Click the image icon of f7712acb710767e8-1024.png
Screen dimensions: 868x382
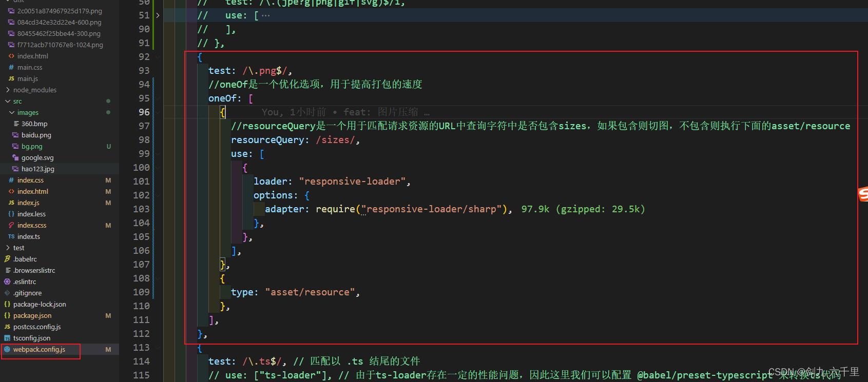(11, 45)
